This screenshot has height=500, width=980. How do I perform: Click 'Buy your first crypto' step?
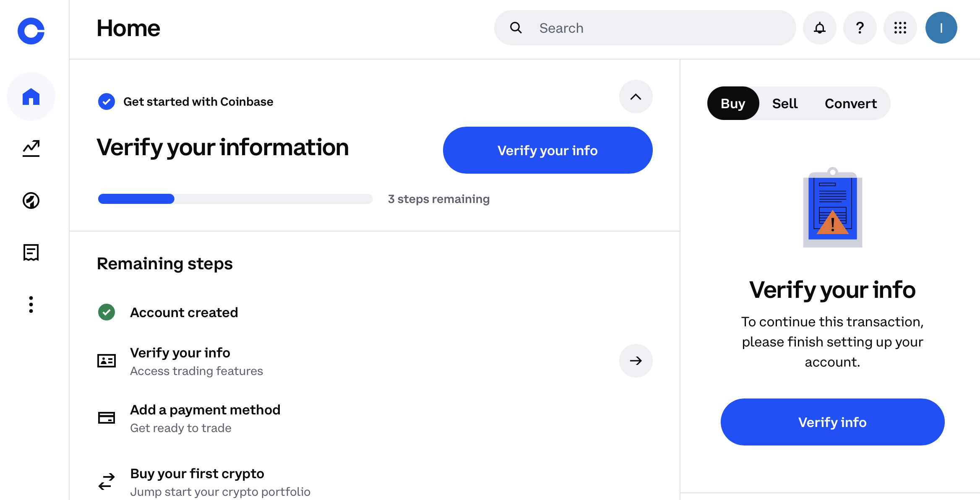pyautogui.click(x=197, y=474)
